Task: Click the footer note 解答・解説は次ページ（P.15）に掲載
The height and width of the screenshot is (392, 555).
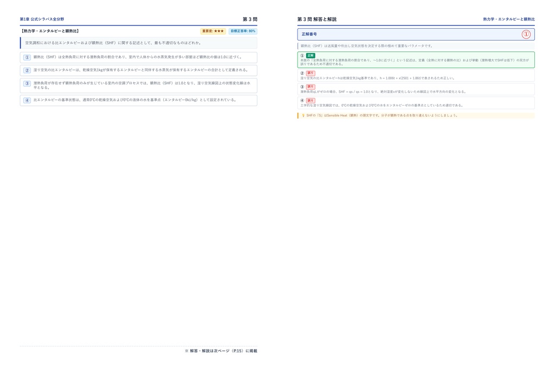Action: (x=221, y=351)
